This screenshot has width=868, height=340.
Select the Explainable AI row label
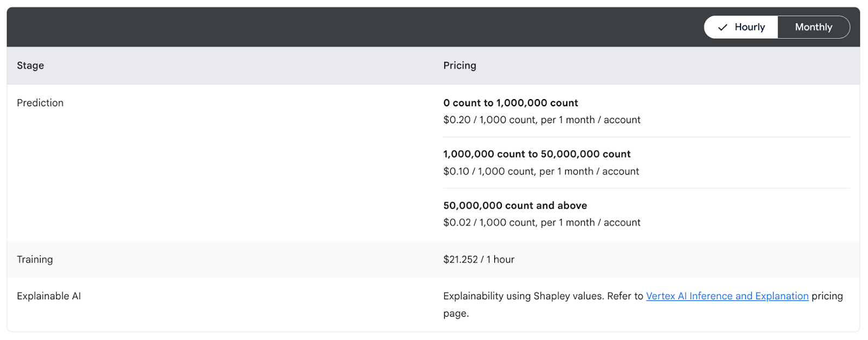click(x=49, y=296)
